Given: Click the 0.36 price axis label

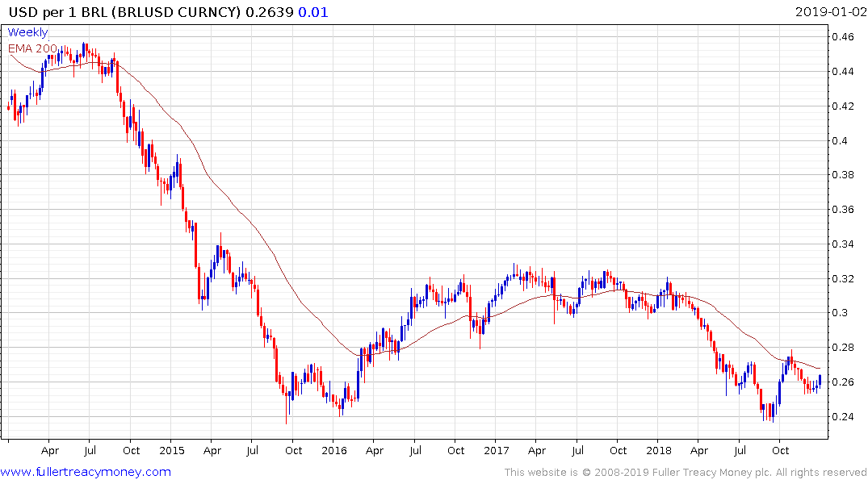Looking at the screenshot, I should [842, 210].
